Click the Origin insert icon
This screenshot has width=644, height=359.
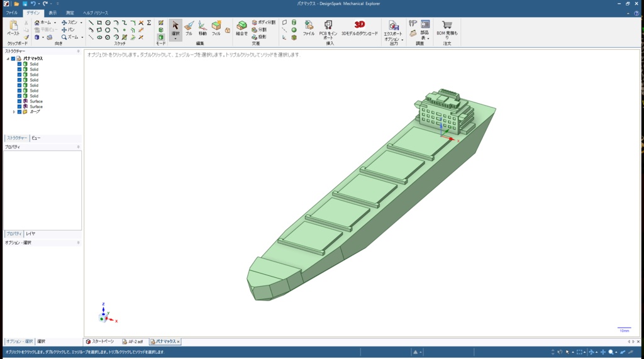[x=284, y=37]
